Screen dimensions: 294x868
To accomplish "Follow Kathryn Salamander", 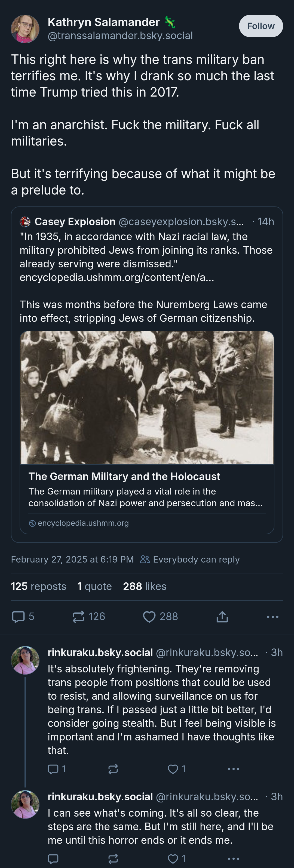I will click(261, 26).
